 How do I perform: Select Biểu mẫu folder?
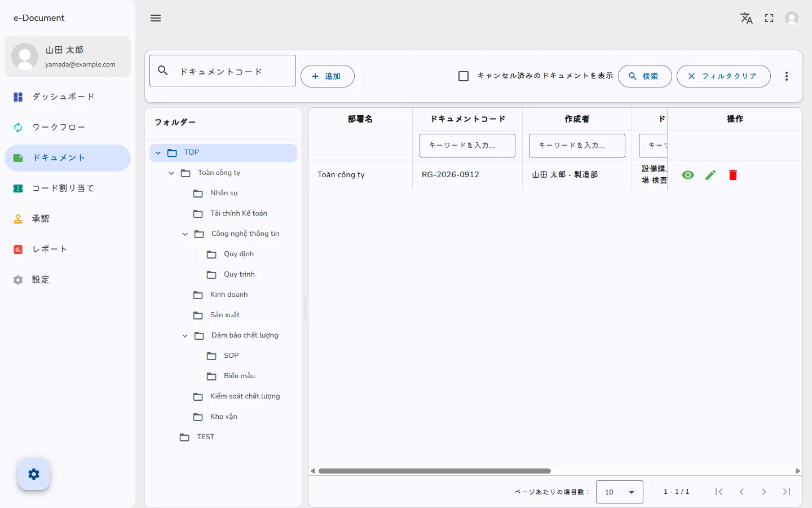tap(239, 376)
